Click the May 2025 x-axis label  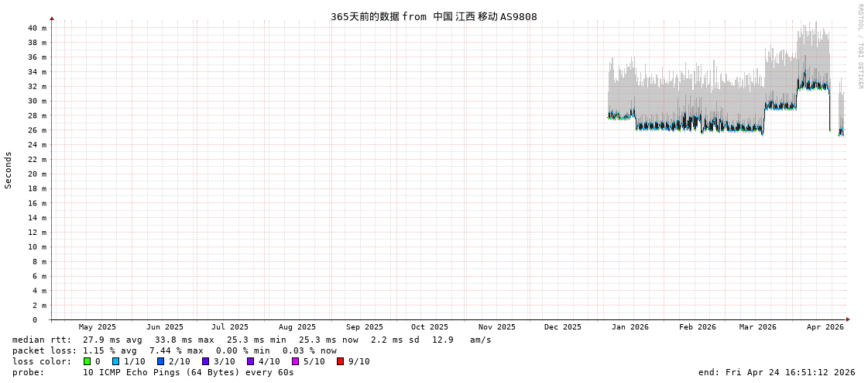[x=97, y=327]
